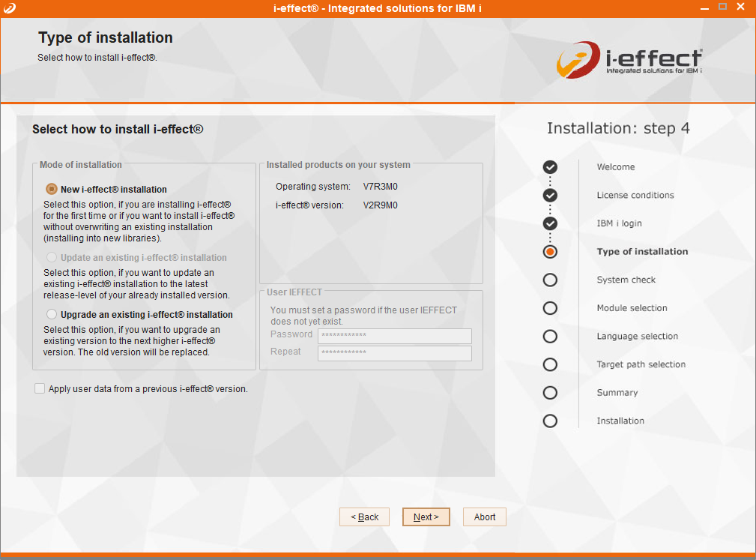
Task: Click the Module selection step circle
Action: [550, 308]
